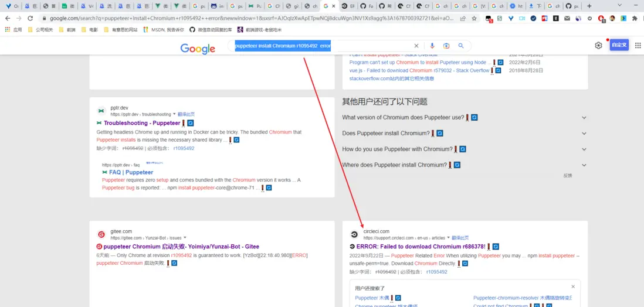Viewport: 644px width, 307px height.
Task: Translate icon beside ERROR: Failed to download title
Action: pyautogui.click(x=496, y=247)
